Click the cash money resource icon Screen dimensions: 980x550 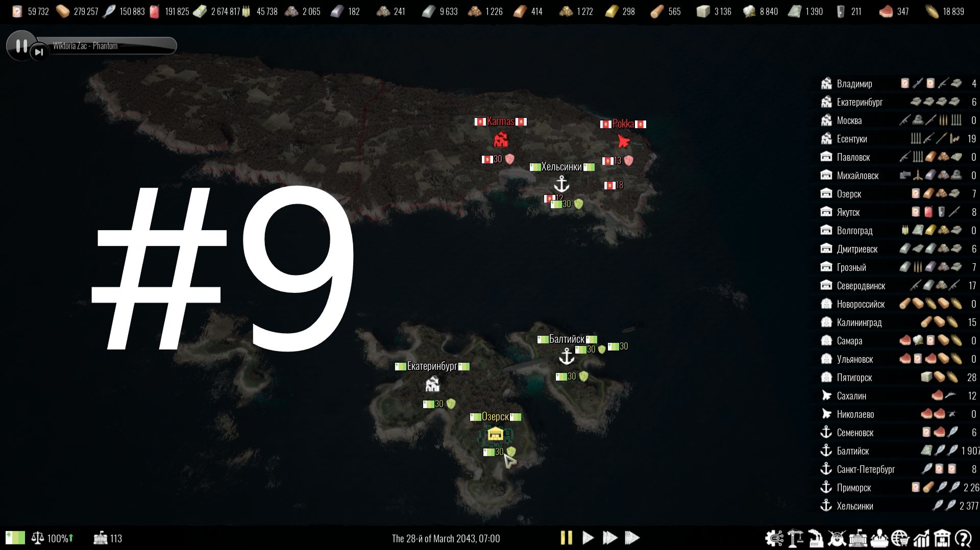200,11
